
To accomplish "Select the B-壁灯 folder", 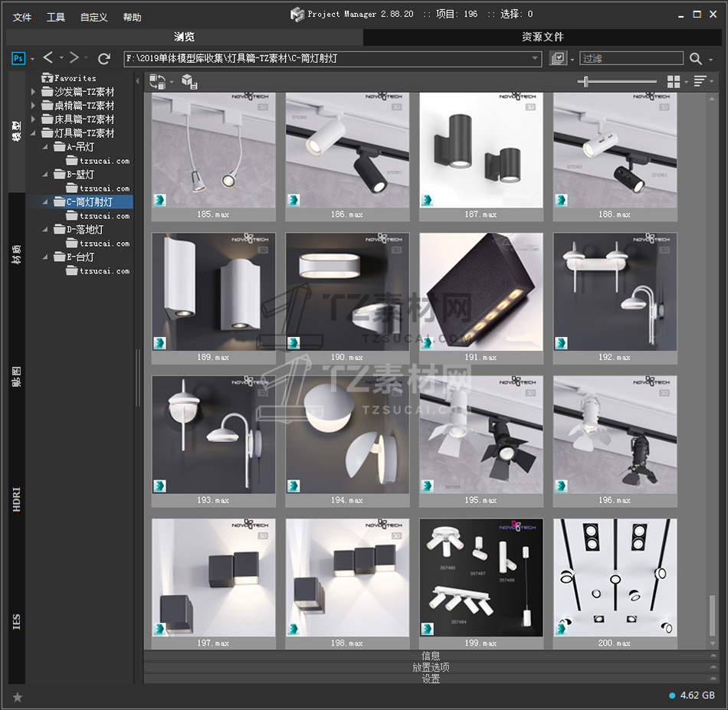I will click(x=80, y=175).
